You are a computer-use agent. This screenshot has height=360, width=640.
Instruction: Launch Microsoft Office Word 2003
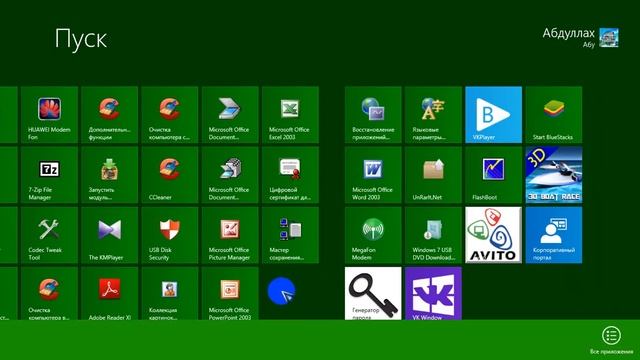(373, 175)
